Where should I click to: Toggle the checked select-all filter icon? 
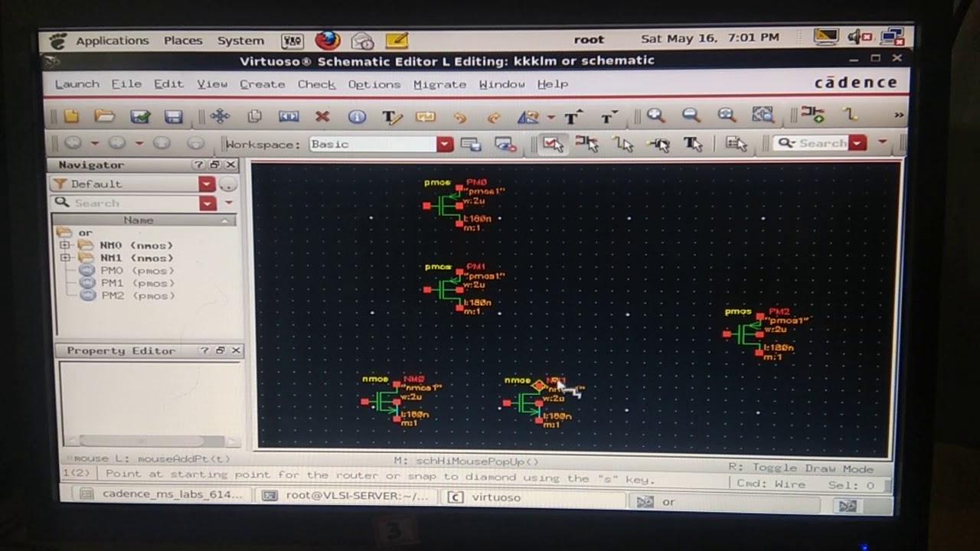coord(552,144)
